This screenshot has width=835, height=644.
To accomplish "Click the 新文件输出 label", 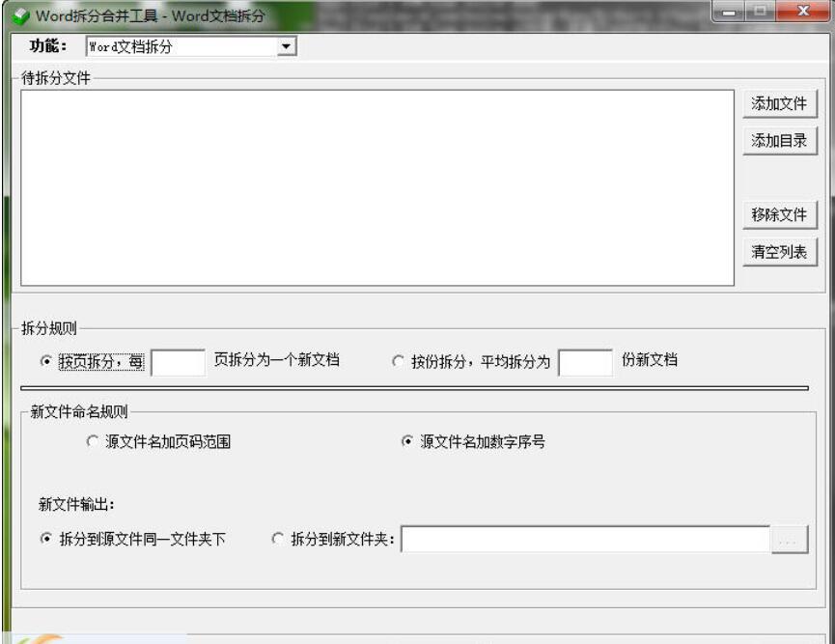I will [x=76, y=504].
